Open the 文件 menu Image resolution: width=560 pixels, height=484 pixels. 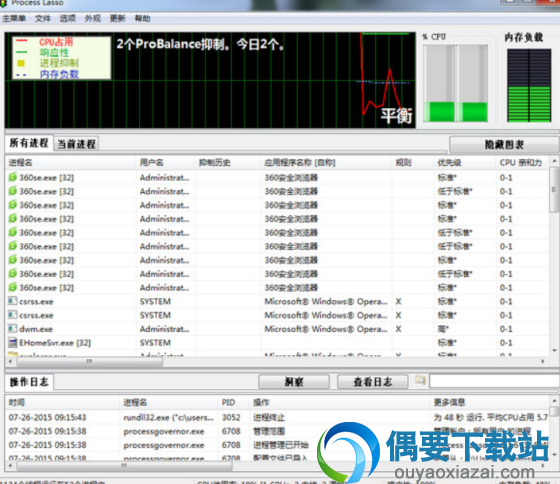point(42,18)
